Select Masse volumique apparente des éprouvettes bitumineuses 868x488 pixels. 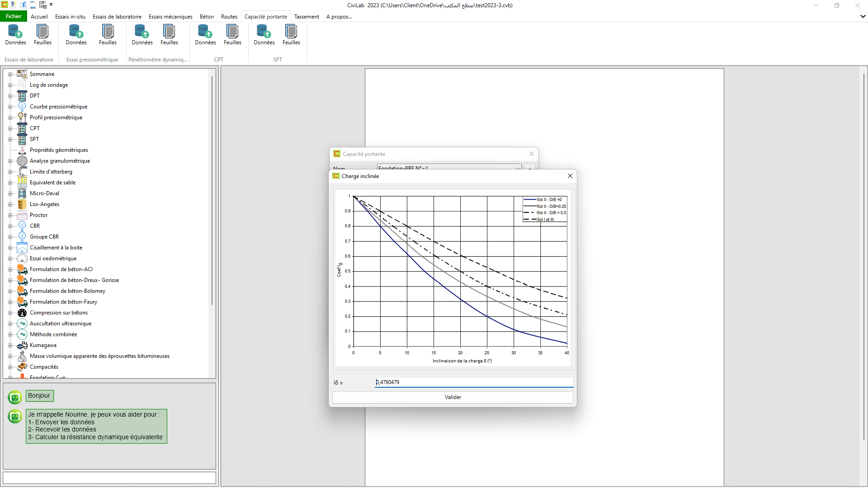[99, 356]
